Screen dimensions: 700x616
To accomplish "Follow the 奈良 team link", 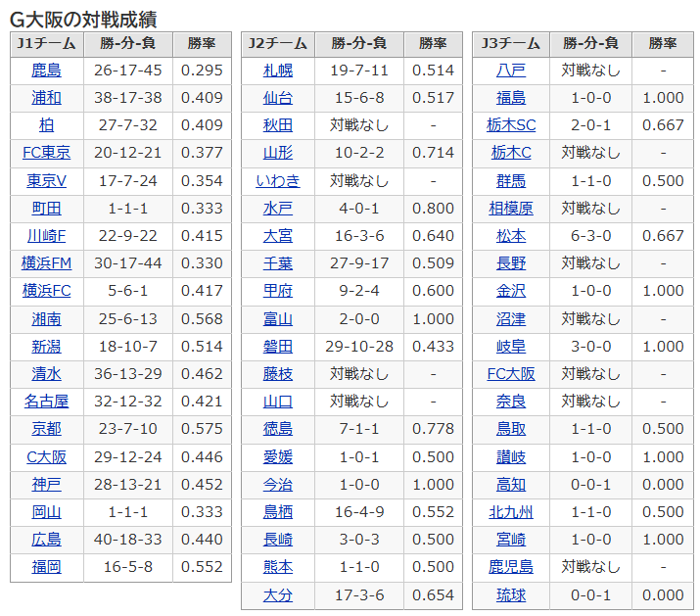I will pos(511,402).
